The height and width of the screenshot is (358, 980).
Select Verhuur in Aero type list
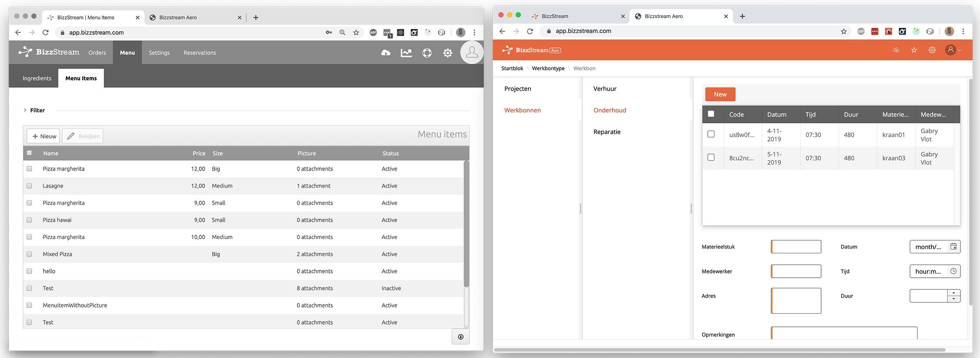click(x=605, y=89)
